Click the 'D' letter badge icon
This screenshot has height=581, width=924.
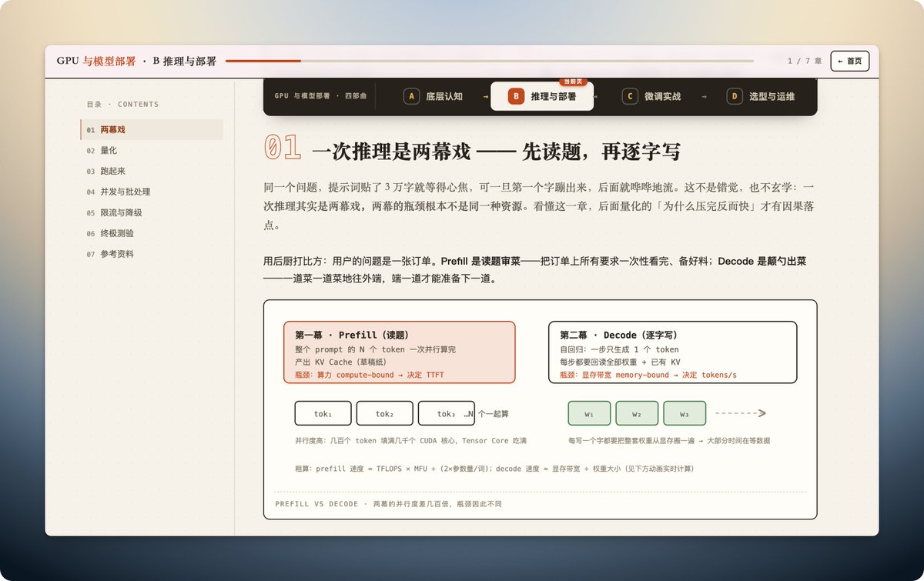[x=735, y=96]
